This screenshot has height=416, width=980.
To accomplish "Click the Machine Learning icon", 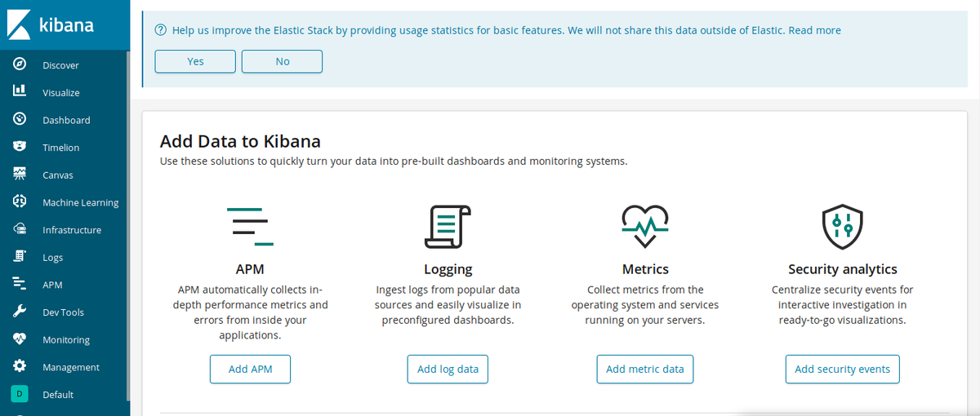I will [x=20, y=202].
